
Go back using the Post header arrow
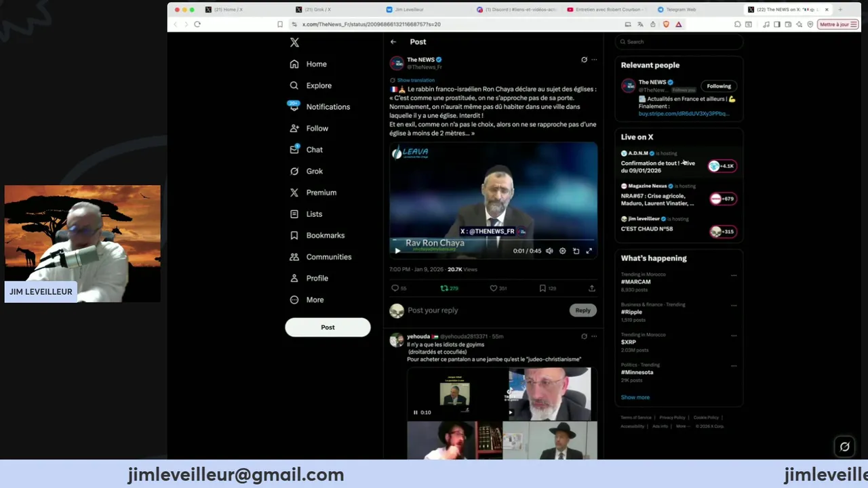393,42
